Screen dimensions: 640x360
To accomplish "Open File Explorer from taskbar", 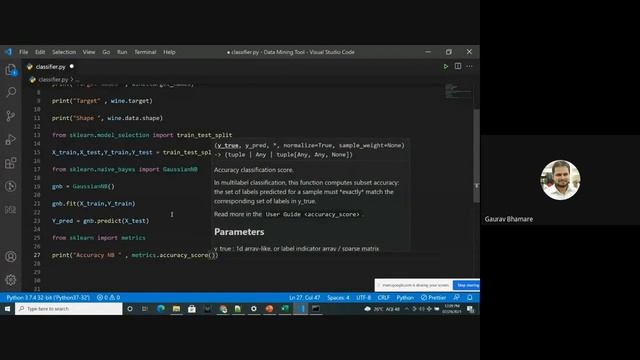I will tap(176, 309).
